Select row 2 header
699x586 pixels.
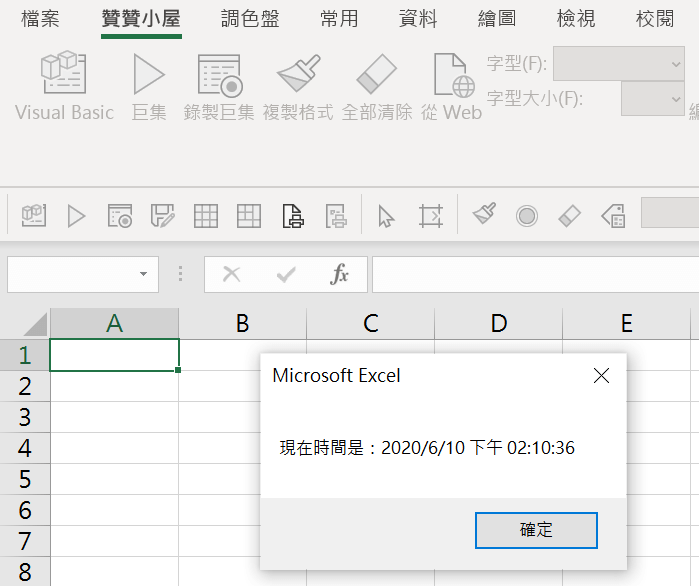[25, 386]
